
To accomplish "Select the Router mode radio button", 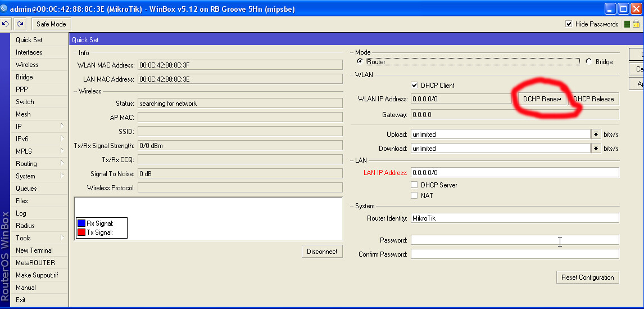I will (360, 62).
